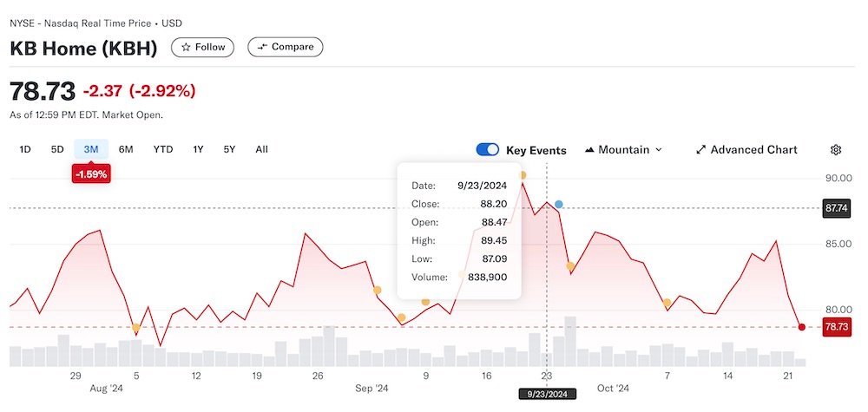
Task: Expand the Mountain chart type dropdown
Action: click(x=624, y=150)
